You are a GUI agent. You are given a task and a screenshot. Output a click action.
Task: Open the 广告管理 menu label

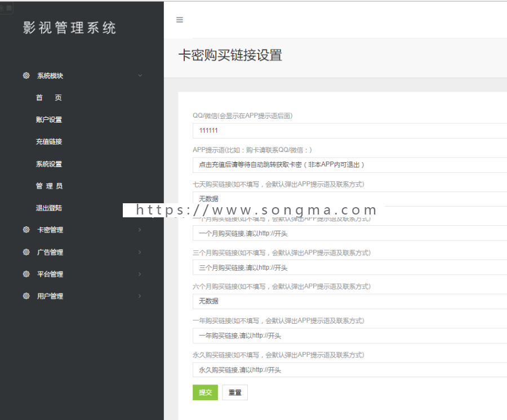50,252
